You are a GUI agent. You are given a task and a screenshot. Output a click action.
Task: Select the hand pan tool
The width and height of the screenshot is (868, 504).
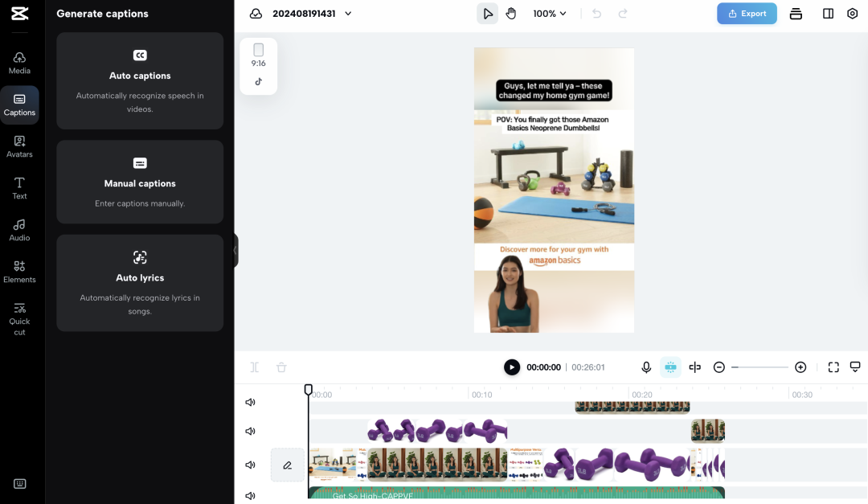pos(511,14)
